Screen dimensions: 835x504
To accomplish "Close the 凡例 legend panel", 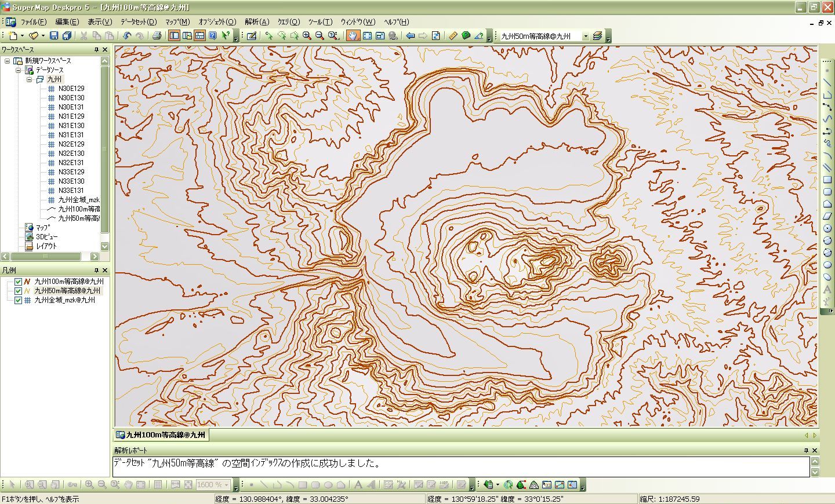I will click(105, 271).
